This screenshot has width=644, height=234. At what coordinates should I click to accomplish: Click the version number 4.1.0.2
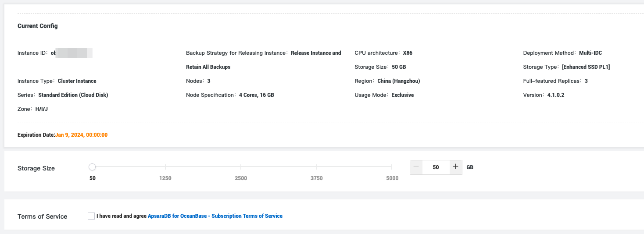pyautogui.click(x=556, y=95)
